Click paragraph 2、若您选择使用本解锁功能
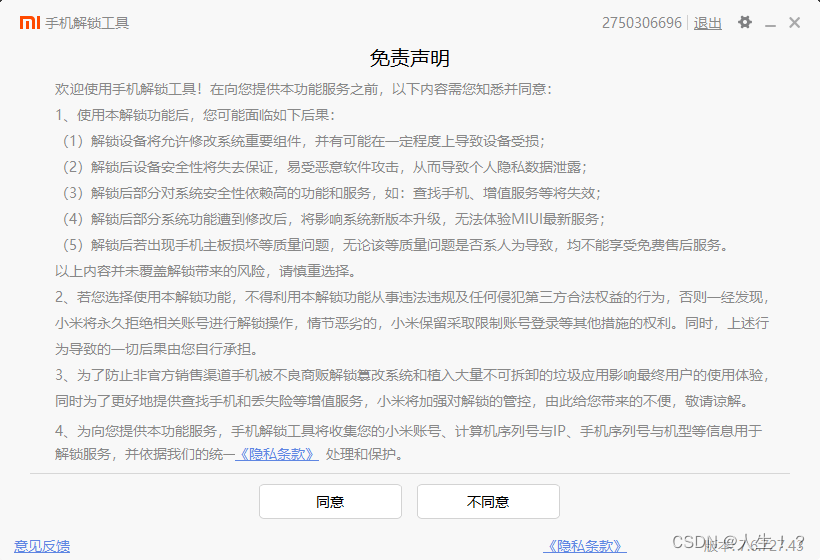The image size is (820, 560). (412, 323)
